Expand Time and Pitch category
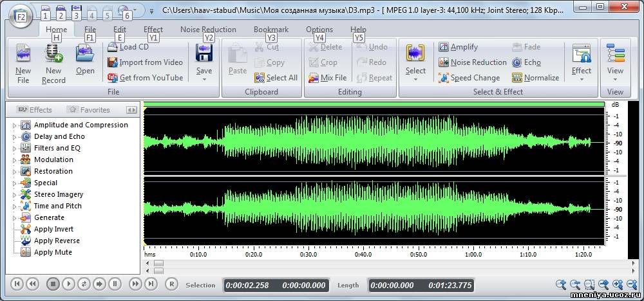Image resolution: width=644 pixels, height=301 pixels. click(x=14, y=206)
